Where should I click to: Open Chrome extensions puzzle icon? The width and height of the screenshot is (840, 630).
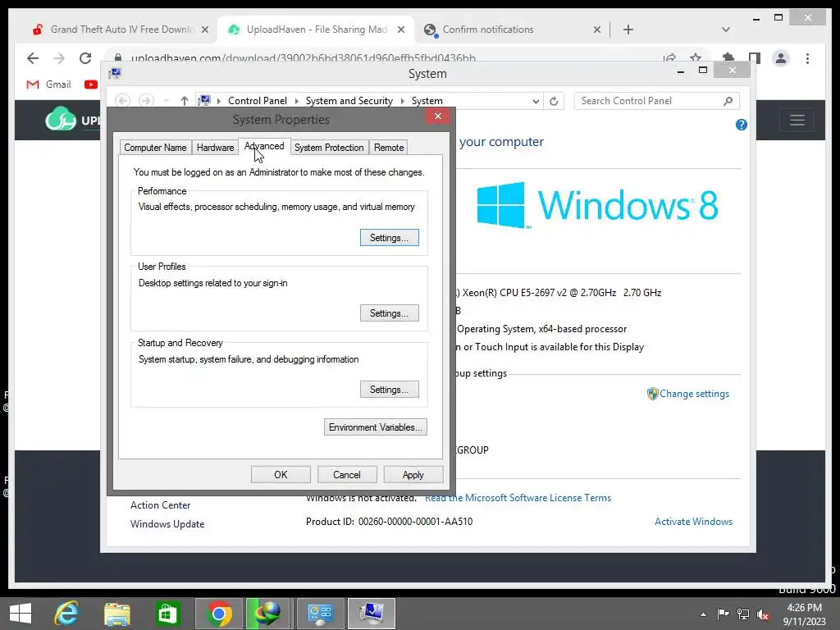tap(728, 58)
